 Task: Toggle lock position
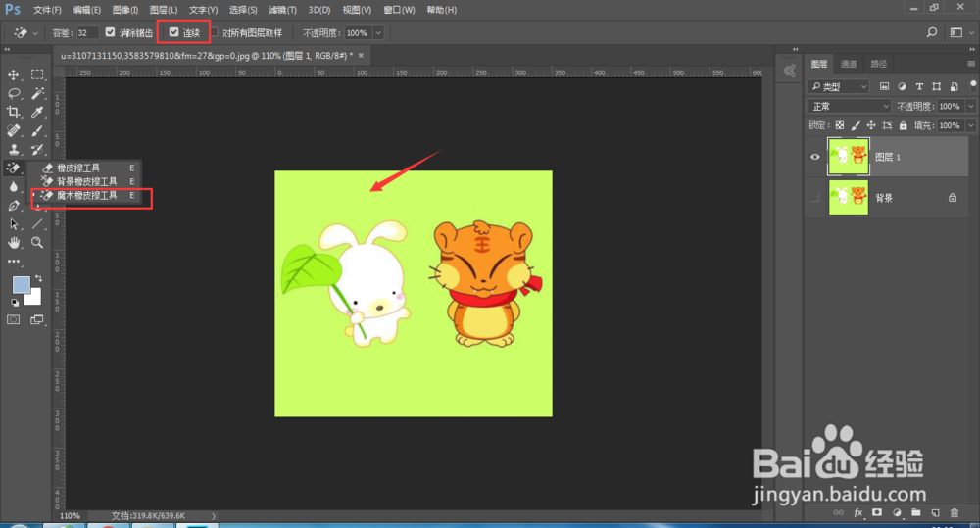click(871, 125)
